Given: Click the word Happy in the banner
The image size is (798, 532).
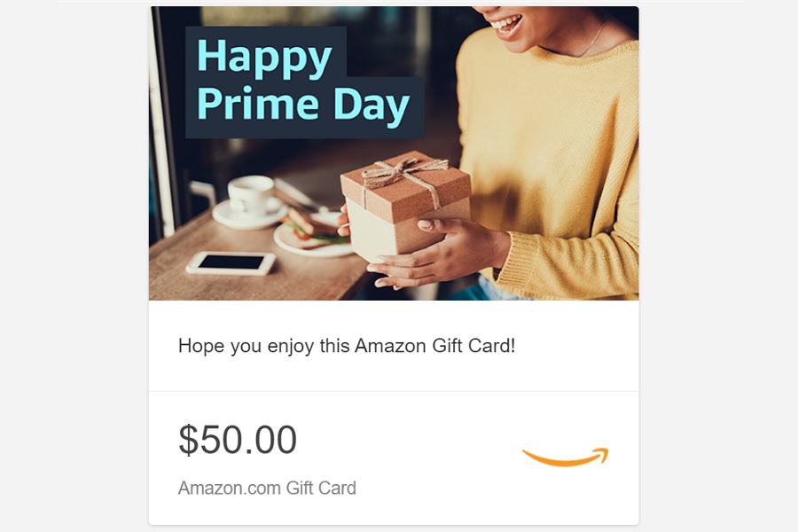Looking at the screenshot, I should (x=264, y=58).
